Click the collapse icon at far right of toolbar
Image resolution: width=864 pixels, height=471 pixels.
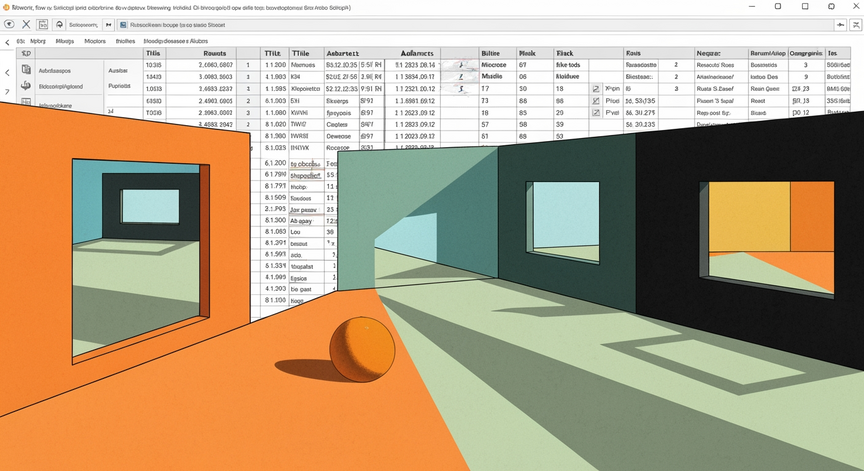(x=856, y=25)
